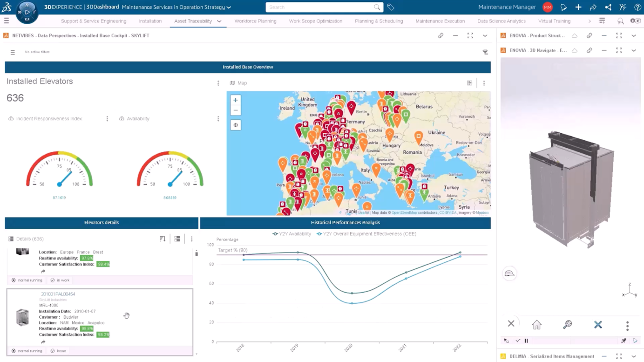This screenshot has width=644, height=362.
Task: Click in the top Search field
Action: point(321,7)
